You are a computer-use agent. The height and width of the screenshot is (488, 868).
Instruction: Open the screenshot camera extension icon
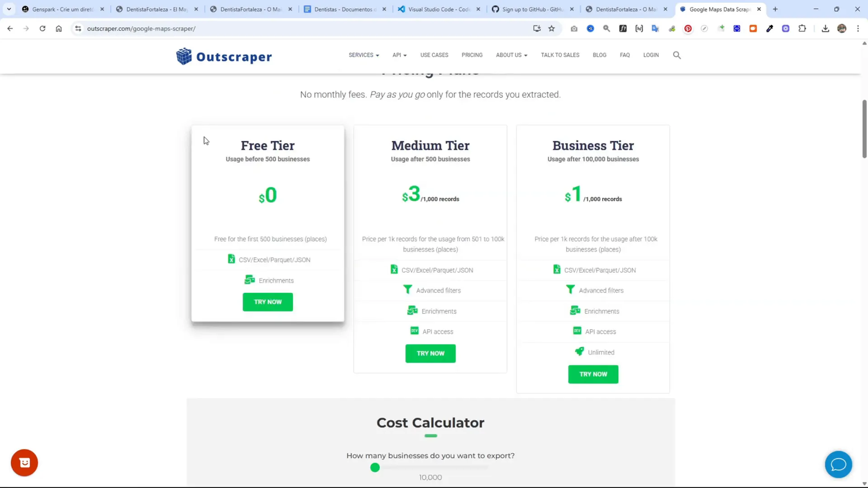pos(574,29)
